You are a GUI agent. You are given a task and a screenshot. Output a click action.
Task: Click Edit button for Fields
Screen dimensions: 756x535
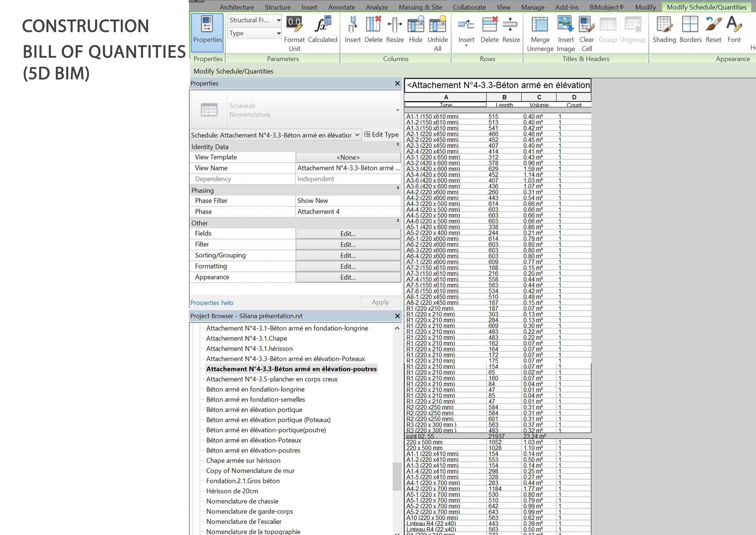(348, 233)
